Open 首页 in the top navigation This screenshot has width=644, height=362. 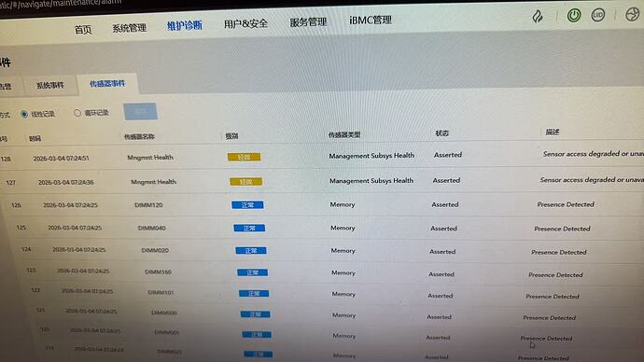point(83,30)
